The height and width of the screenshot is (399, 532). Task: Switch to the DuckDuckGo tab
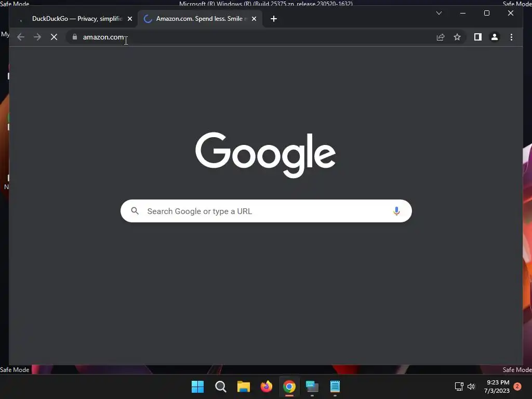coord(75,19)
